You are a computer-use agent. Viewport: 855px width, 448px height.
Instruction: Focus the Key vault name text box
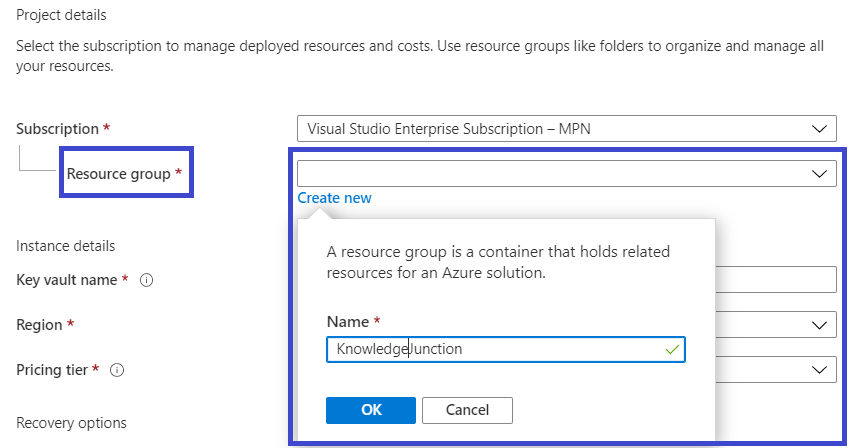[x=775, y=280]
